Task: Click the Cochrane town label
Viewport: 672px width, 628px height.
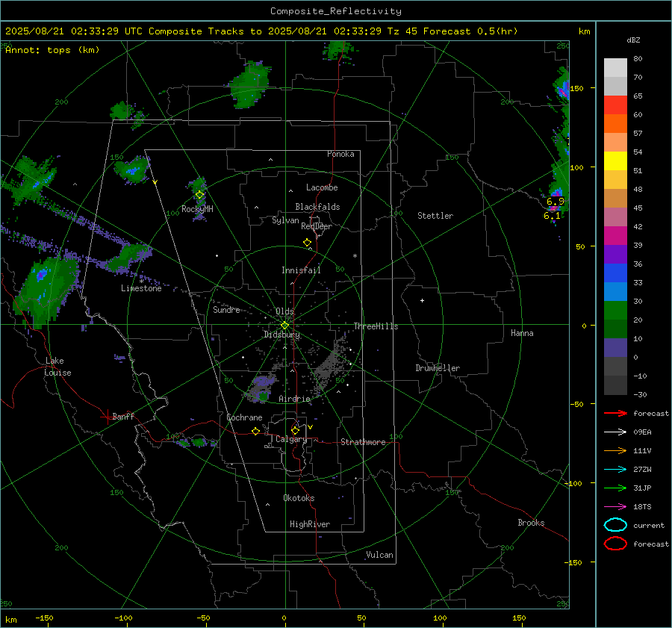Action: (x=244, y=417)
